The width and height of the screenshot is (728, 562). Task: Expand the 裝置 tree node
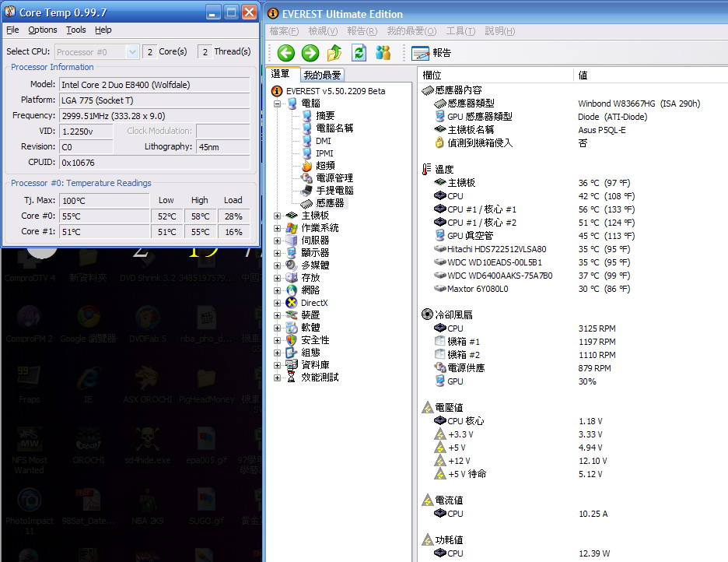point(277,315)
